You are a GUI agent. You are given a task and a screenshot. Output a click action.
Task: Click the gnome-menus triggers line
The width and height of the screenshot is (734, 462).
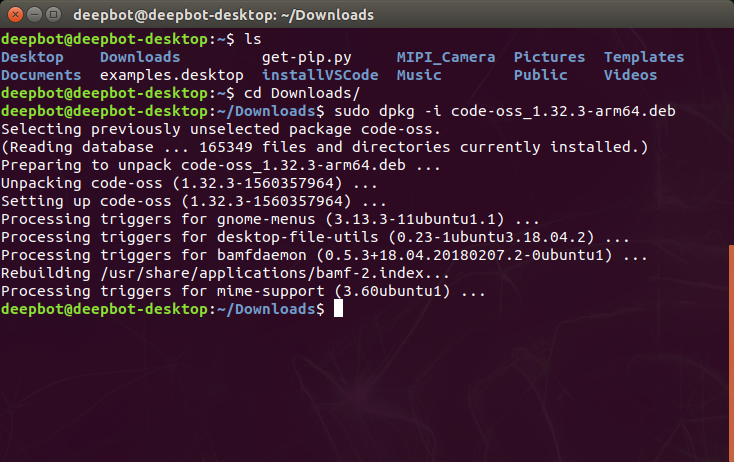pyautogui.click(x=270, y=219)
